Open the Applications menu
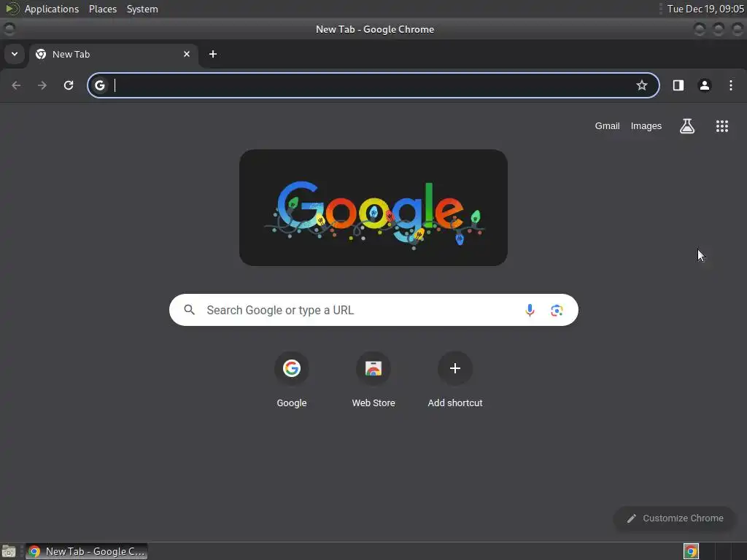 [x=52, y=9]
